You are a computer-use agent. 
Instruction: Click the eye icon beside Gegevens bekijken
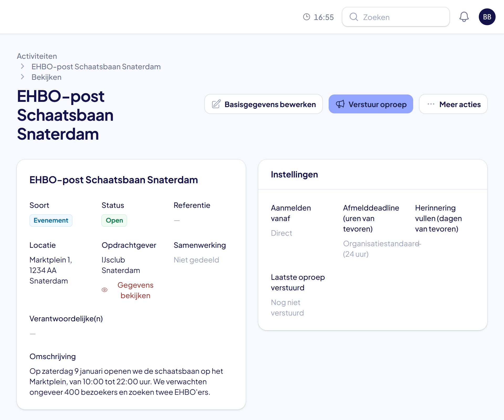(x=104, y=290)
